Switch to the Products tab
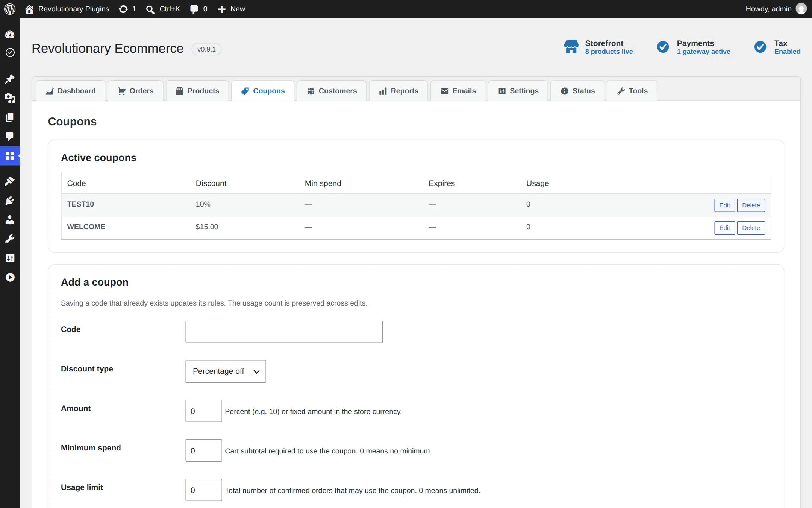The height and width of the screenshot is (508, 812). (x=197, y=91)
